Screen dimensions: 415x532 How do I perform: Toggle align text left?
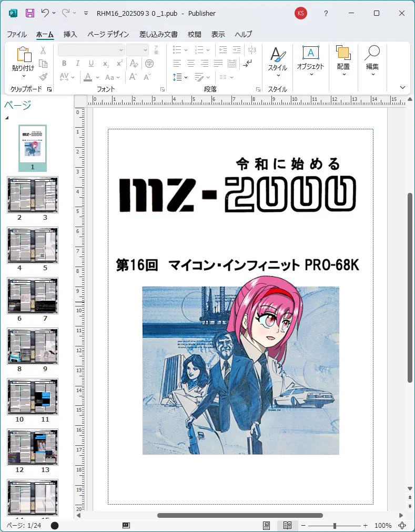pyautogui.click(x=177, y=64)
